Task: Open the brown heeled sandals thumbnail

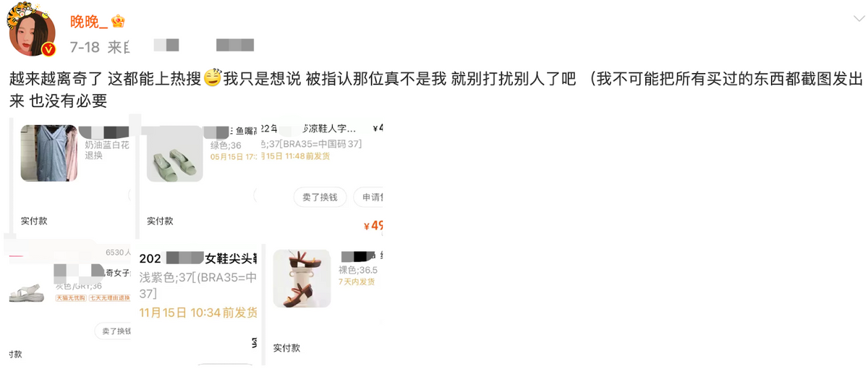Action: [302, 279]
